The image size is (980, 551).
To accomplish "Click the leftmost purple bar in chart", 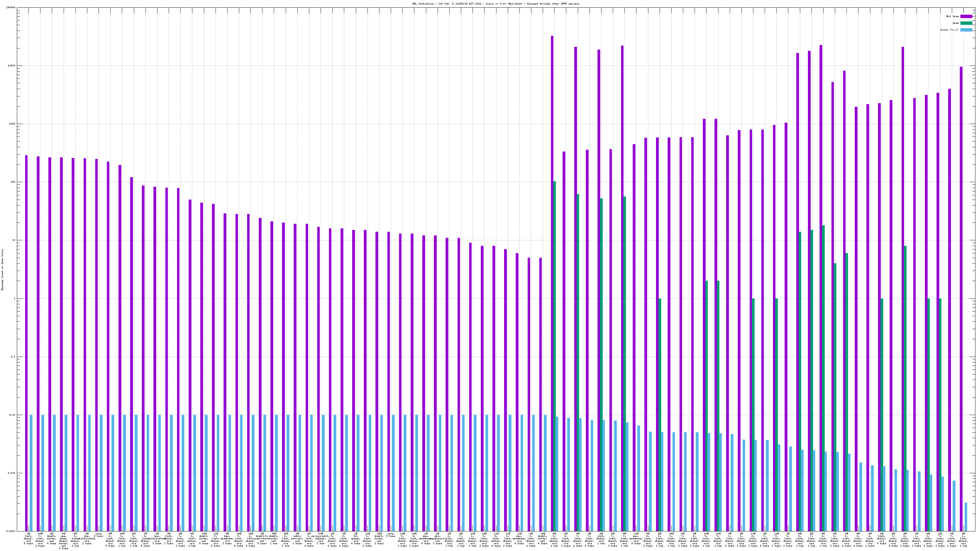I will pyautogui.click(x=26, y=342).
